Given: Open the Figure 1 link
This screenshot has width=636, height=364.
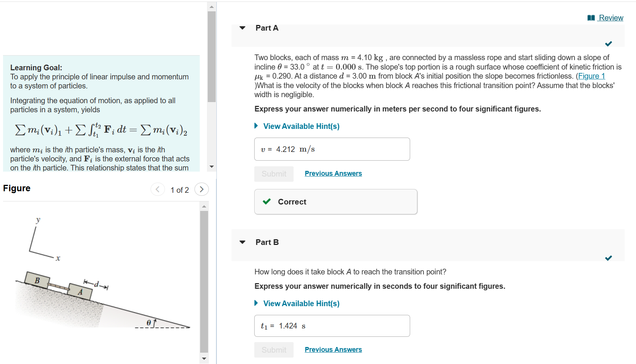Looking at the screenshot, I should point(592,76).
